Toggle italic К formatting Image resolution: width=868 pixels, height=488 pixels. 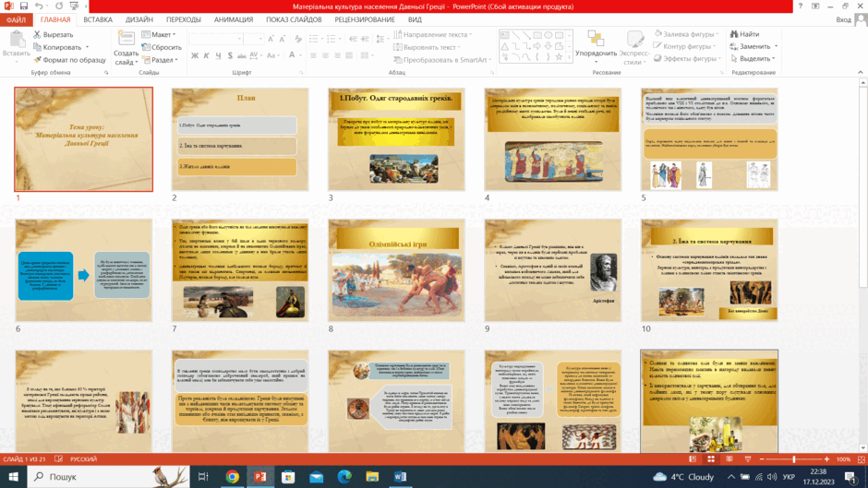(206, 55)
